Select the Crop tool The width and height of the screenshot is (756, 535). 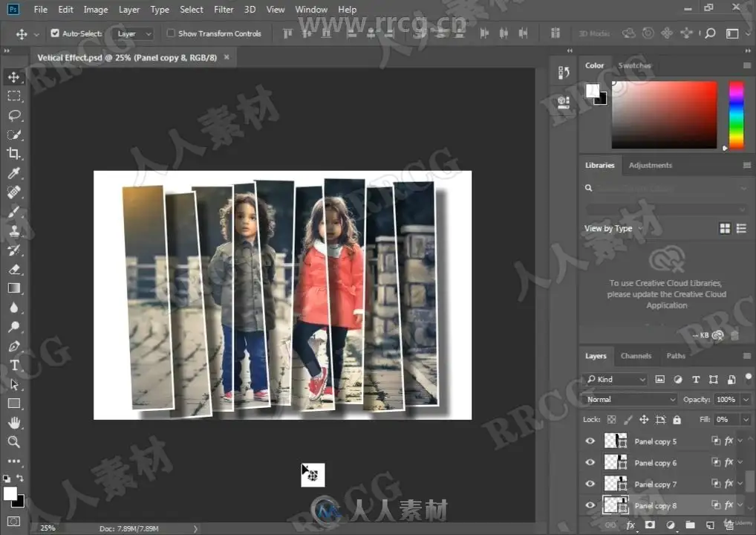point(14,154)
